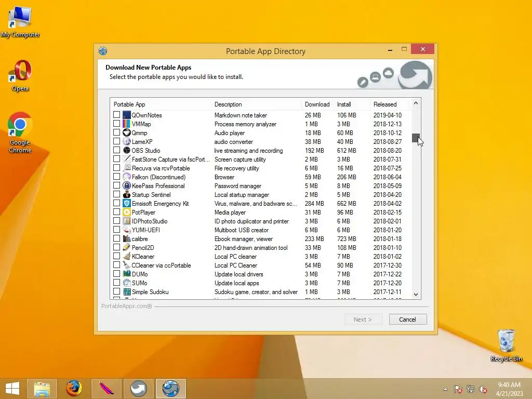
Task: Click the Qmmp app icon
Action: point(127,132)
